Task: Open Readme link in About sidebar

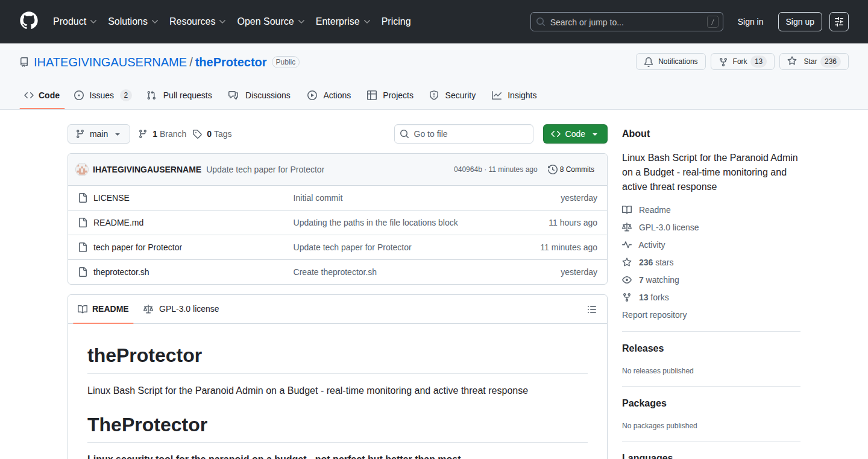Action: [x=647, y=210]
